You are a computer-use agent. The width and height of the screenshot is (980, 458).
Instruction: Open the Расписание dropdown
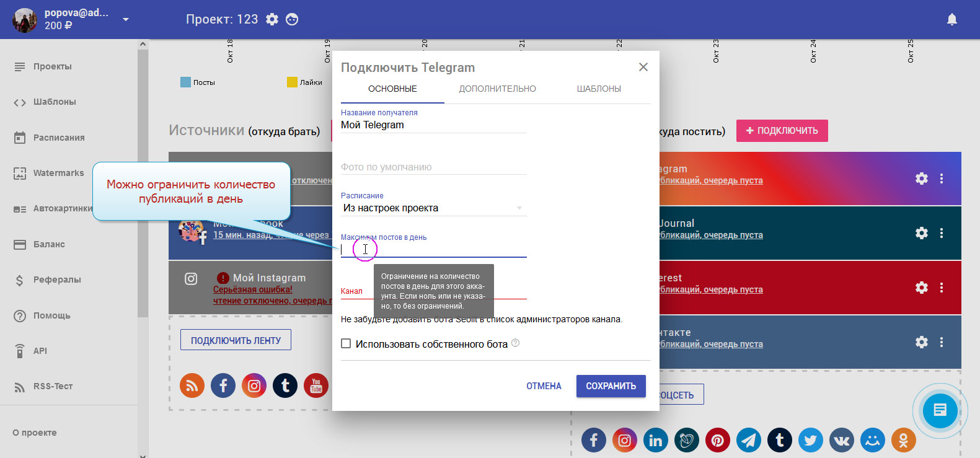(433, 208)
